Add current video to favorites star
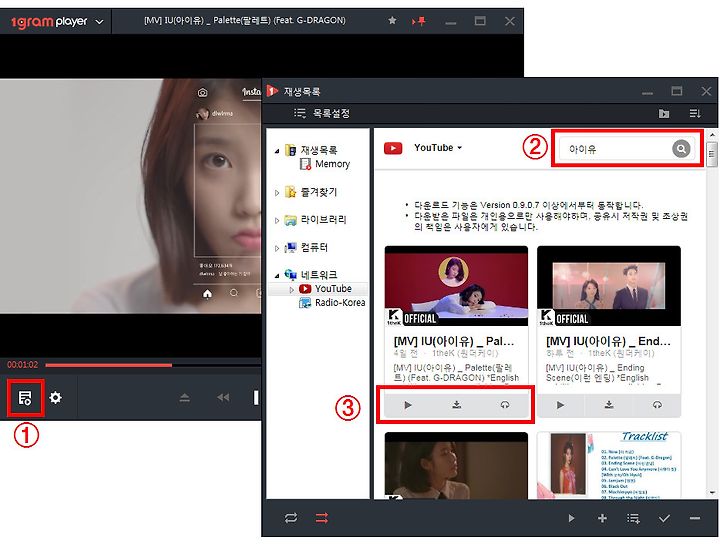Viewport: 720px width, 544px height. (392, 21)
